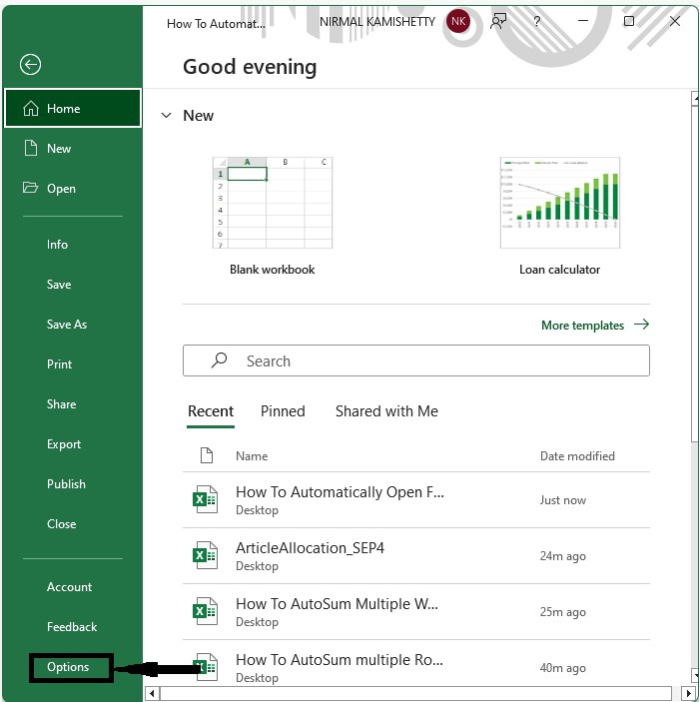Switch to the Shared with Me tab
Viewport: 700px width, 702px height.
387,411
